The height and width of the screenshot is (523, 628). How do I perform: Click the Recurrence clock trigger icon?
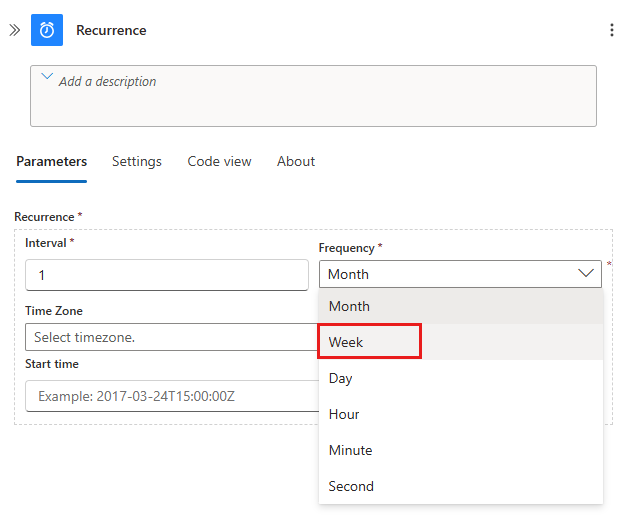(47, 30)
